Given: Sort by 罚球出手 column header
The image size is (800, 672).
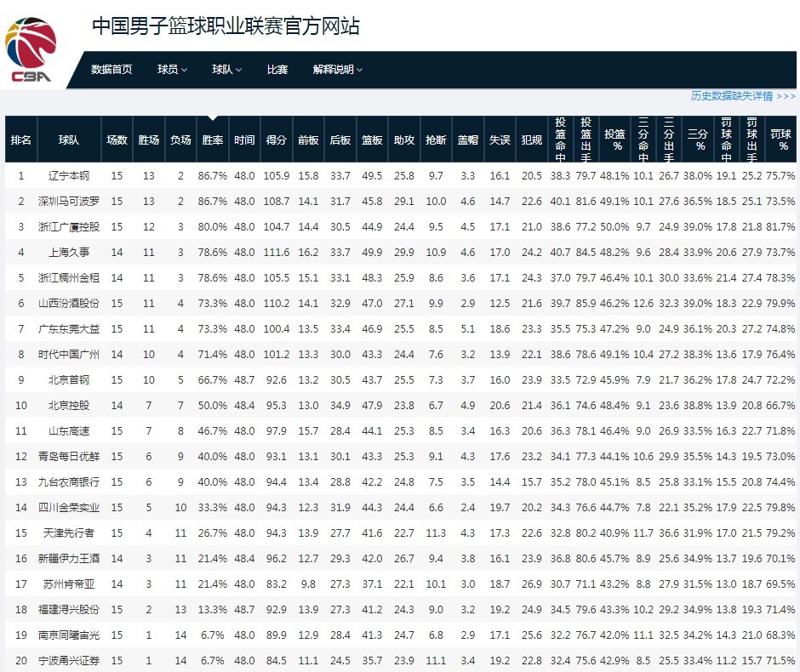Looking at the screenshot, I should 751,140.
